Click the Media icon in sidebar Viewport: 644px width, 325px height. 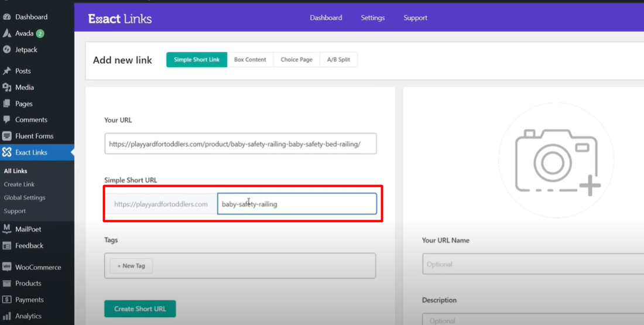pos(6,87)
